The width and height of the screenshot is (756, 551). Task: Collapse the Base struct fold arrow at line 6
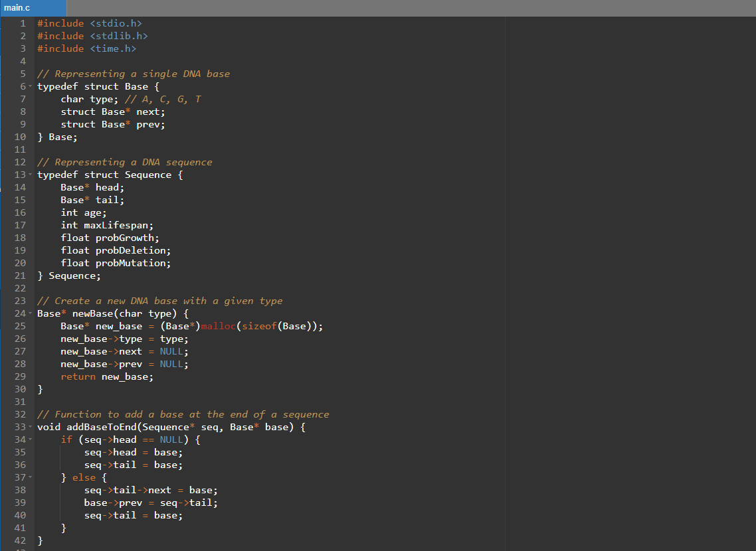tap(31, 86)
